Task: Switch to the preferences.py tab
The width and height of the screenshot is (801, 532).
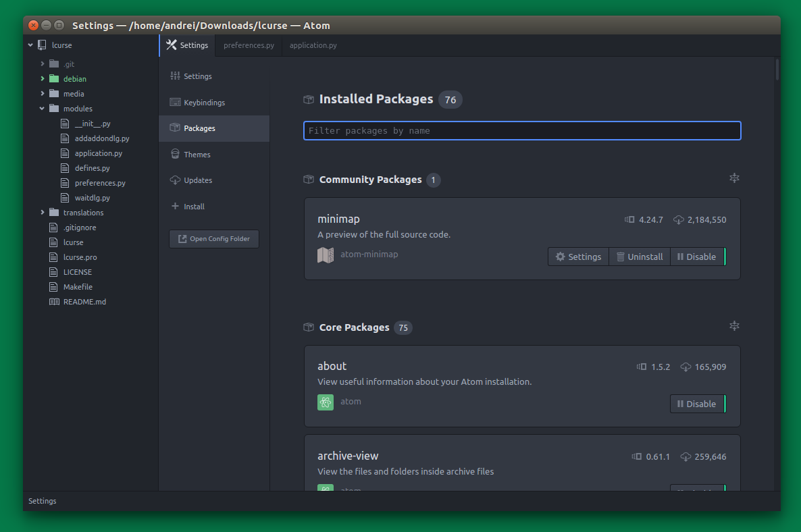Action: pos(249,45)
